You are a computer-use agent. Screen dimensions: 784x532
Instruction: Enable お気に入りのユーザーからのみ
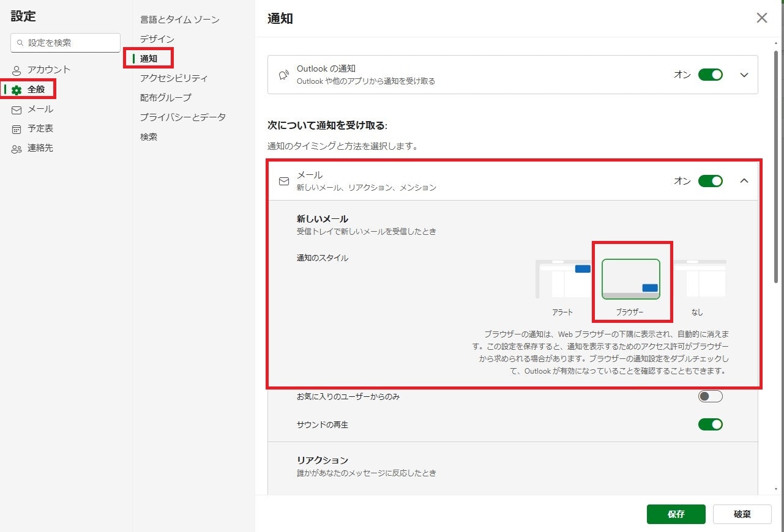coord(710,396)
